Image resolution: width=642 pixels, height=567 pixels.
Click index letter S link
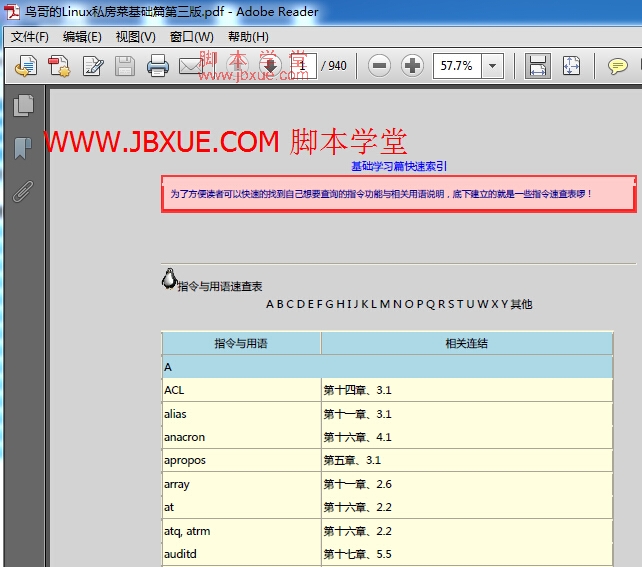[451, 304]
